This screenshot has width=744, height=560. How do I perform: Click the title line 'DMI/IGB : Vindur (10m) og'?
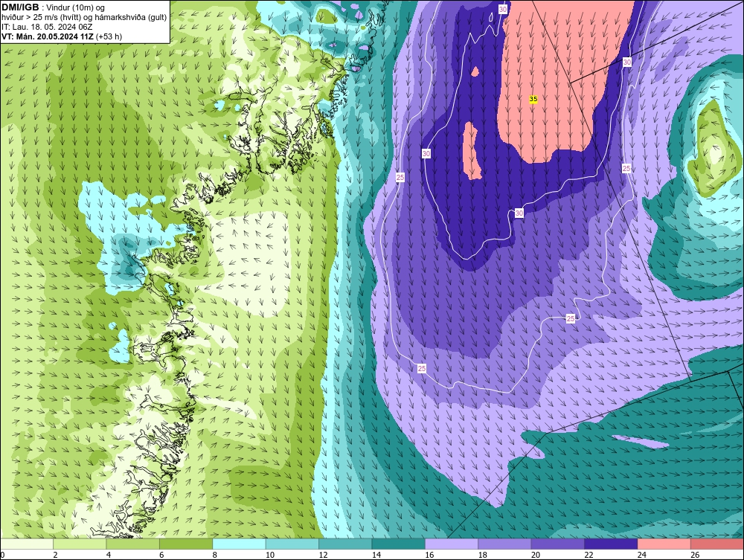[x=54, y=7]
